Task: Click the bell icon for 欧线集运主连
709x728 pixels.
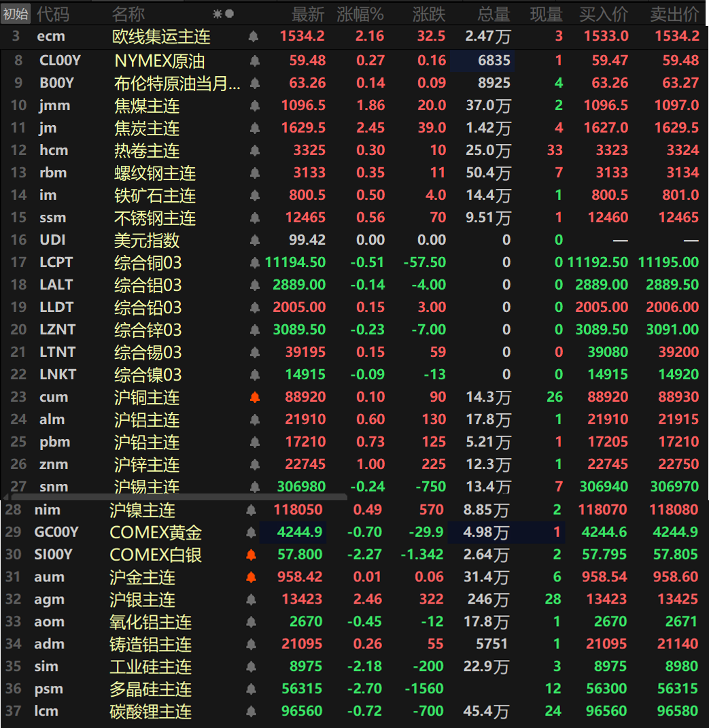Action: click(x=253, y=37)
